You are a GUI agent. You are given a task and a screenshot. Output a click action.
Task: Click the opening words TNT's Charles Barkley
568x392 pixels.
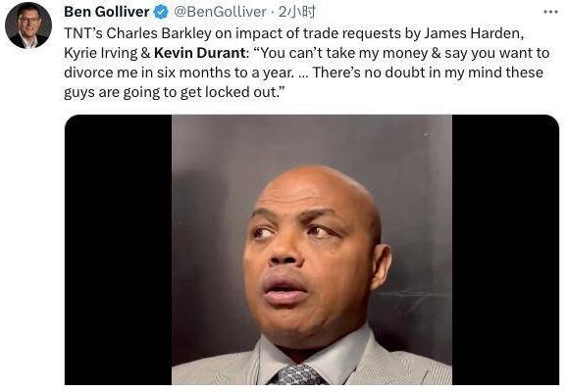[137, 33]
